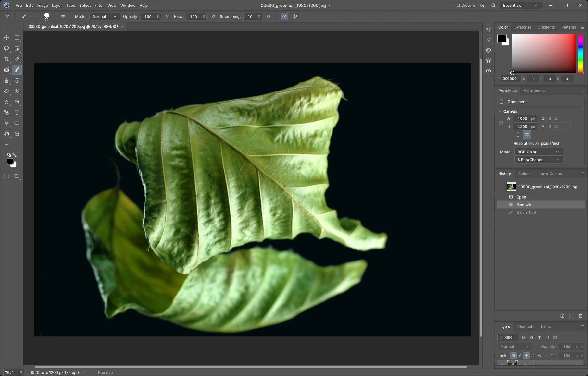This screenshot has height=376, width=588.
Task: Select the Type tool
Action: tap(17, 113)
